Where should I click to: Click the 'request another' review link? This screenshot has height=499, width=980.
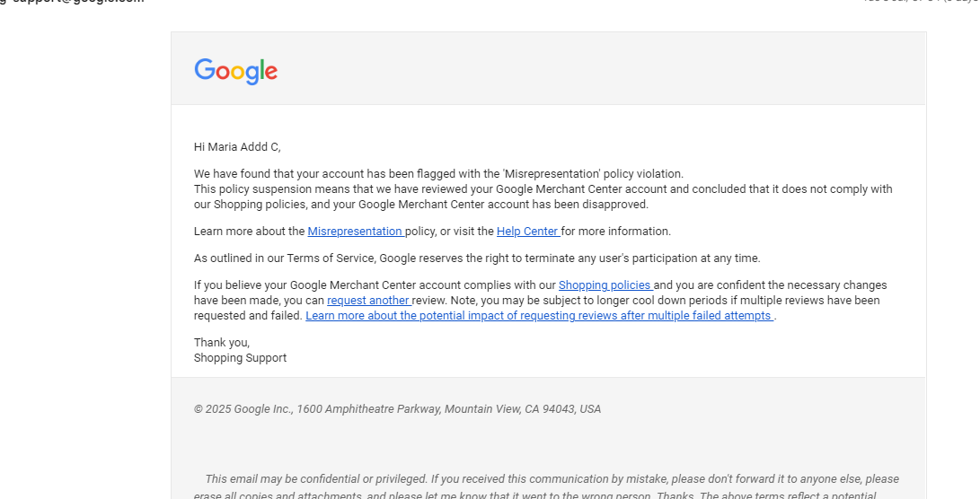coord(368,301)
